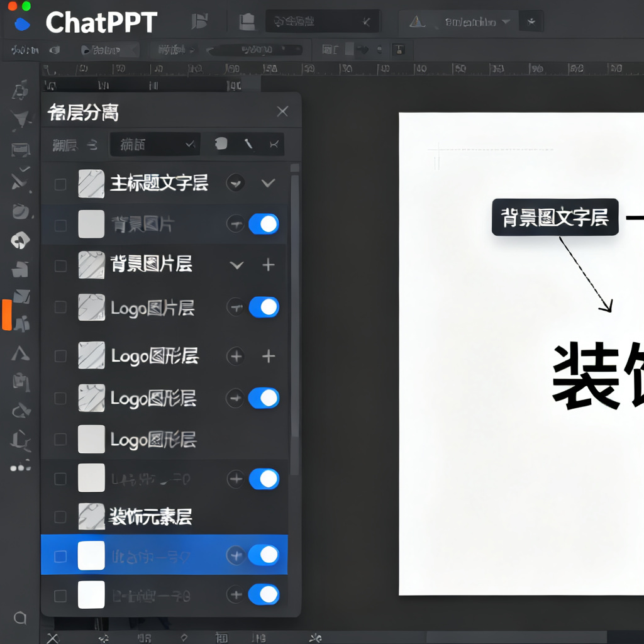Click plain plus in Logo图形层 row
Viewport: 644px width, 644px height.
(268, 356)
